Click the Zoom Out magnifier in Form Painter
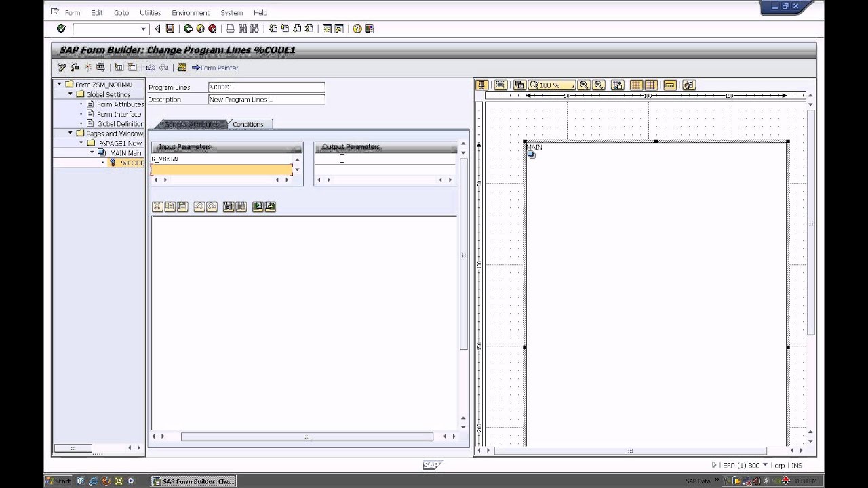Screen dimensions: 868x488 coord(599,85)
